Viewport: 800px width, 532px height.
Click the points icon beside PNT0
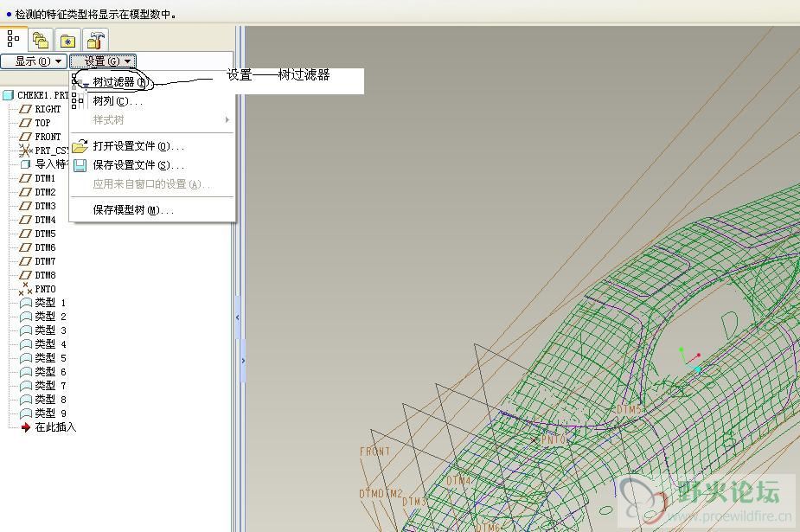pos(25,289)
